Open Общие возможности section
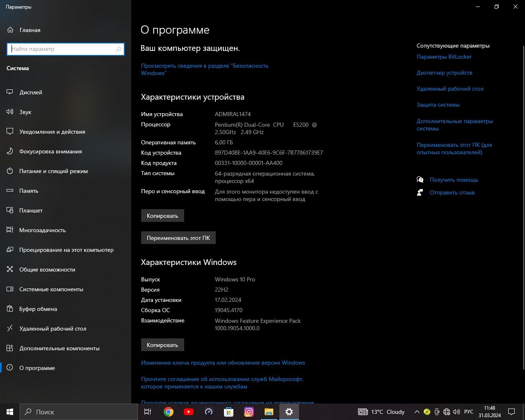Screen dimensions: 525x420 tap(66, 269)
